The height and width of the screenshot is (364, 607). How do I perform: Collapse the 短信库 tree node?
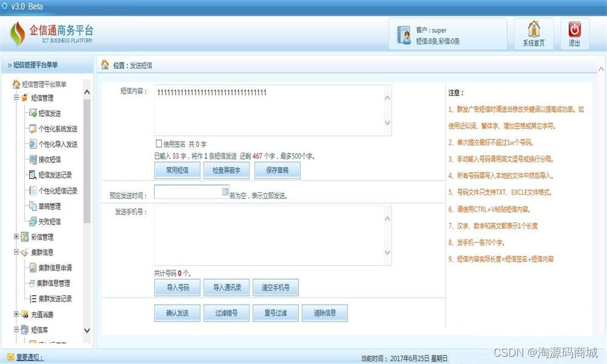pyautogui.click(x=16, y=329)
